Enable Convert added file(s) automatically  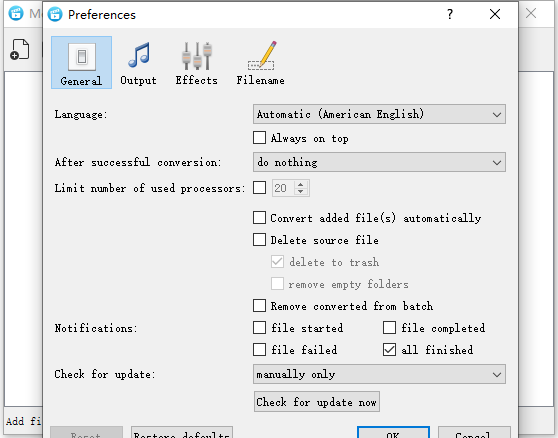(x=259, y=218)
